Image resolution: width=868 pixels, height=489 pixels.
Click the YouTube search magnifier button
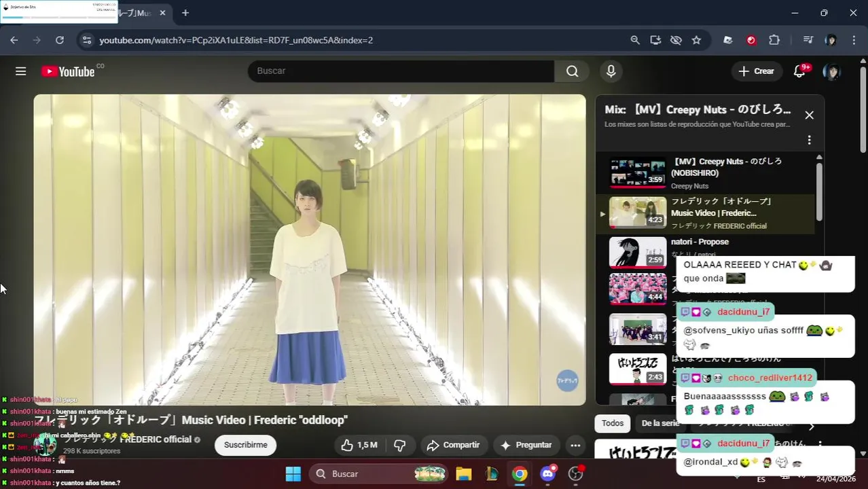[573, 71]
